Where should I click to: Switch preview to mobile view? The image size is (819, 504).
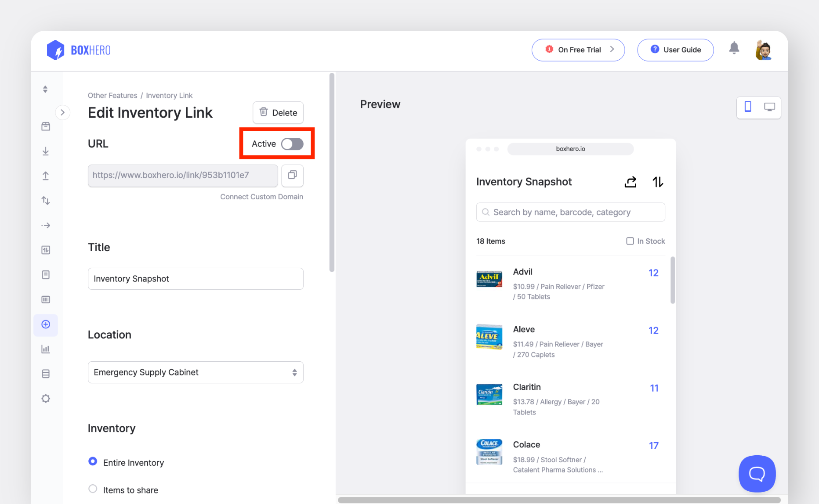pos(748,107)
